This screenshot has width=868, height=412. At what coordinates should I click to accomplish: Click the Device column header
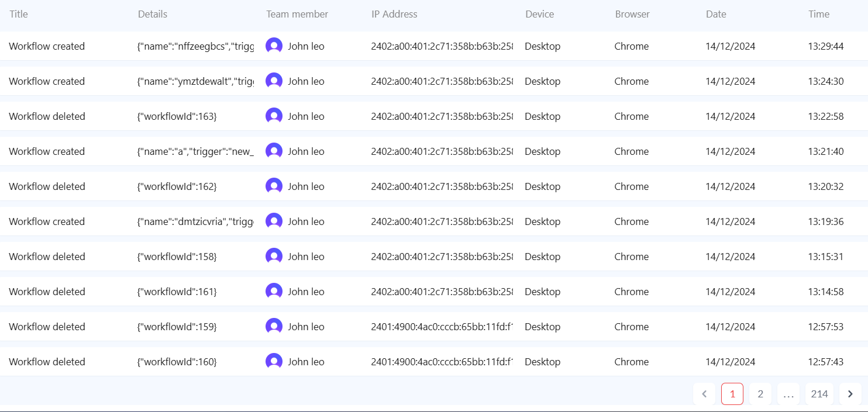(539, 14)
